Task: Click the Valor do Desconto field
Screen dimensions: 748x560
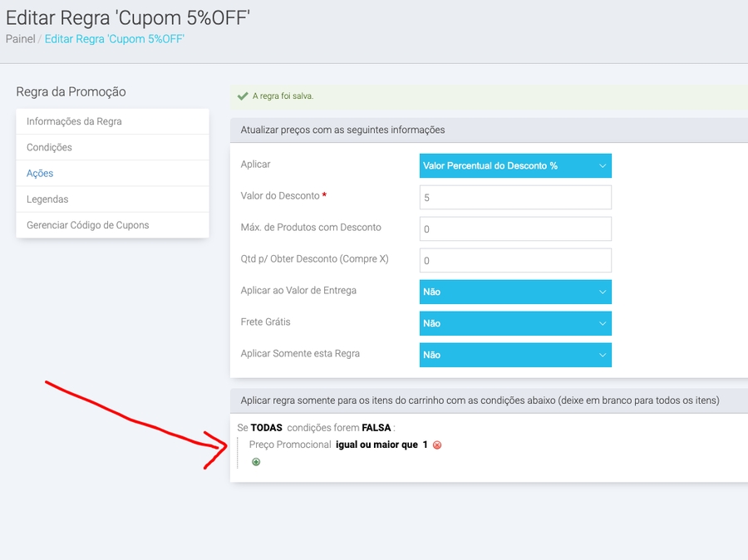Action: [x=515, y=198]
